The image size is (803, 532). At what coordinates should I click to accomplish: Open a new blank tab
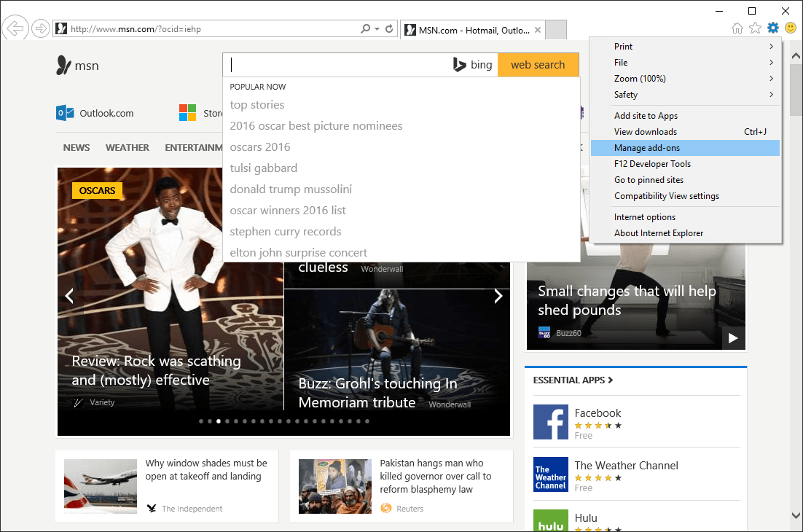tap(556, 30)
